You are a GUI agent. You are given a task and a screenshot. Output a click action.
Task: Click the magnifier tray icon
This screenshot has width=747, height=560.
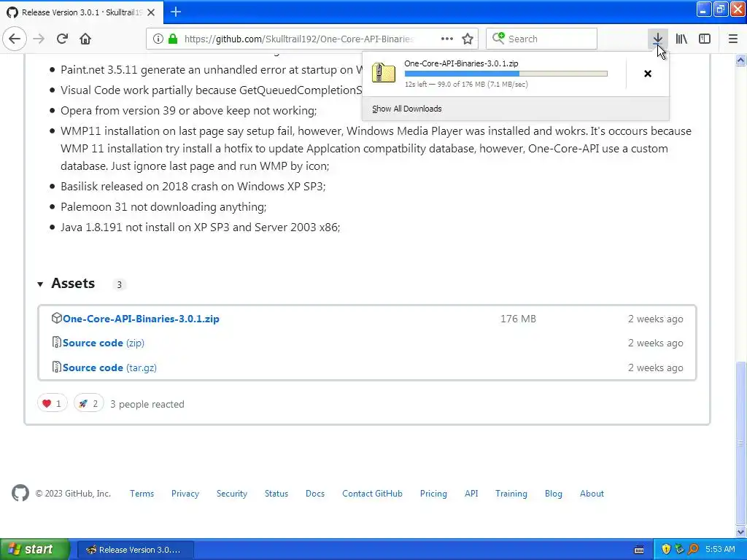[x=693, y=550]
